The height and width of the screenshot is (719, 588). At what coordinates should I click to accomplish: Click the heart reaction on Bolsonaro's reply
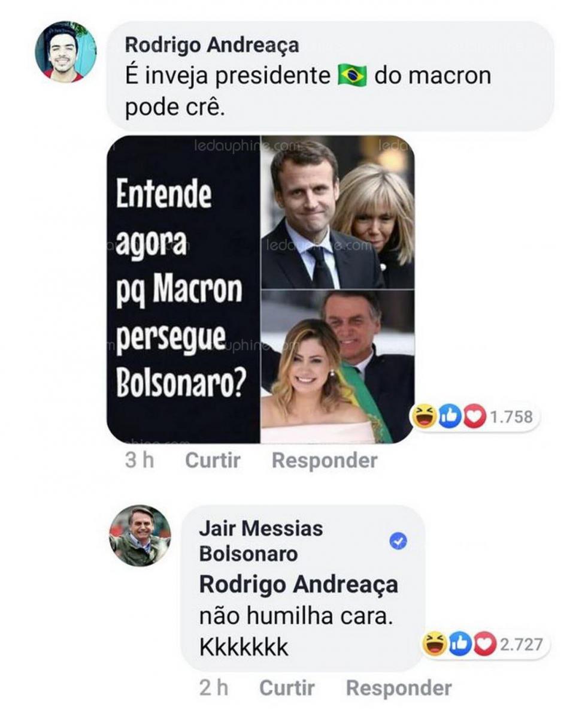[484, 645]
